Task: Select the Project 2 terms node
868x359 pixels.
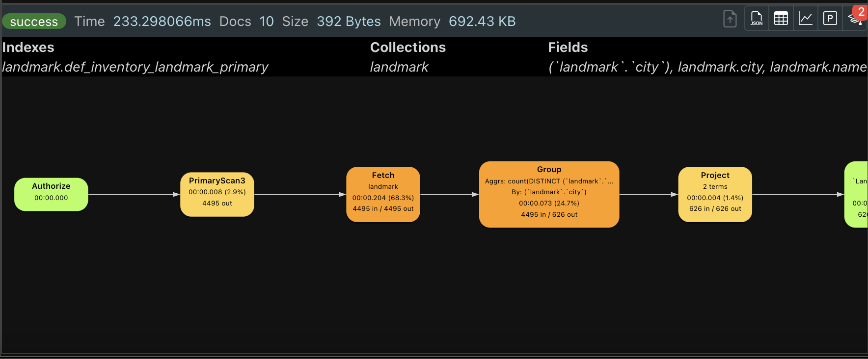Action: [715, 194]
